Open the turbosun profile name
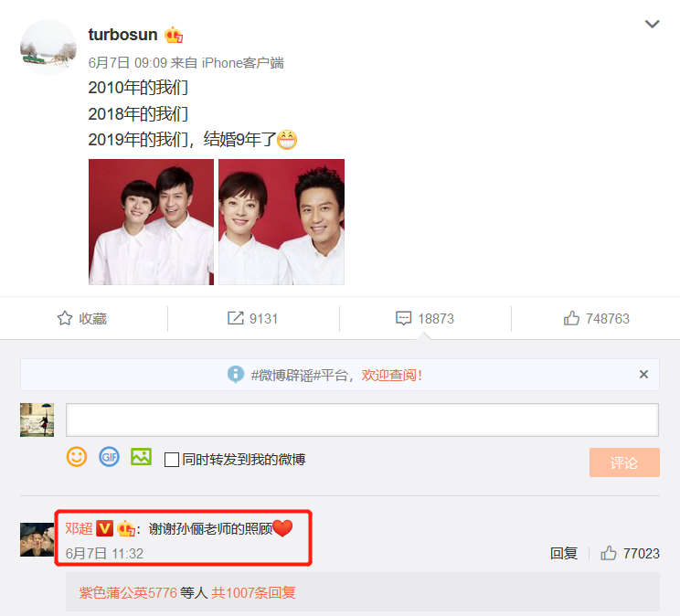 click(x=122, y=35)
